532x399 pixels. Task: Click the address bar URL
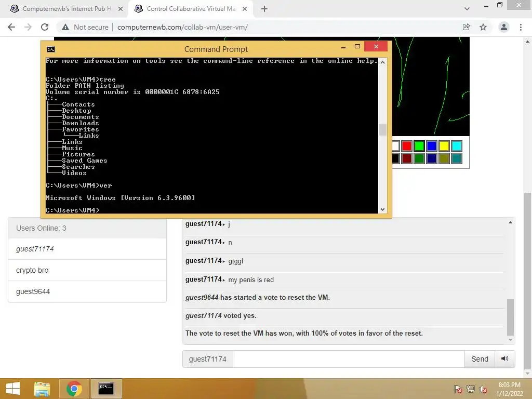coord(182,27)
